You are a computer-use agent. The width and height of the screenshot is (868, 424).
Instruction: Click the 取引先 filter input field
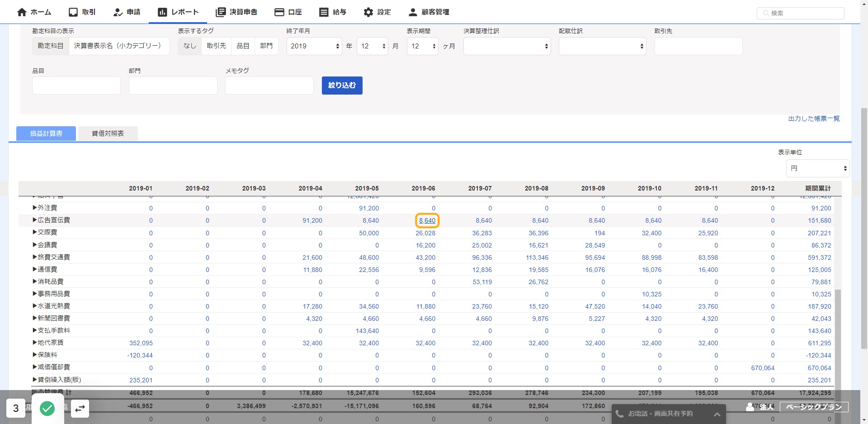click(x=698, y=46)
